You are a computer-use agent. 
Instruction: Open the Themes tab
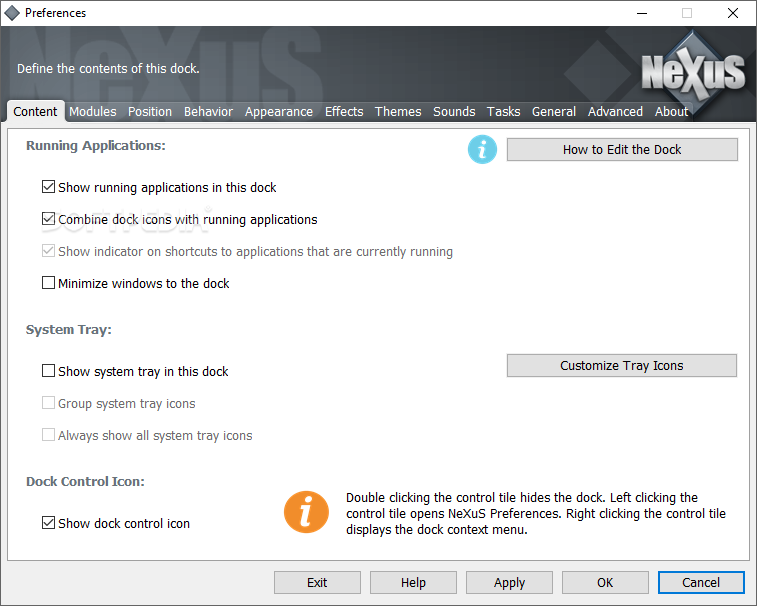(x=398, y=112)
